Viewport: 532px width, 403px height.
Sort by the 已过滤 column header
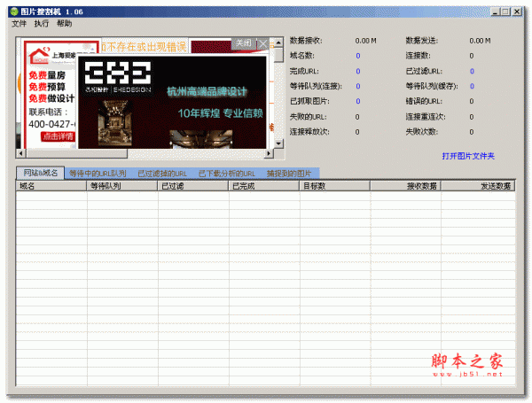click(x=193, y=186)
